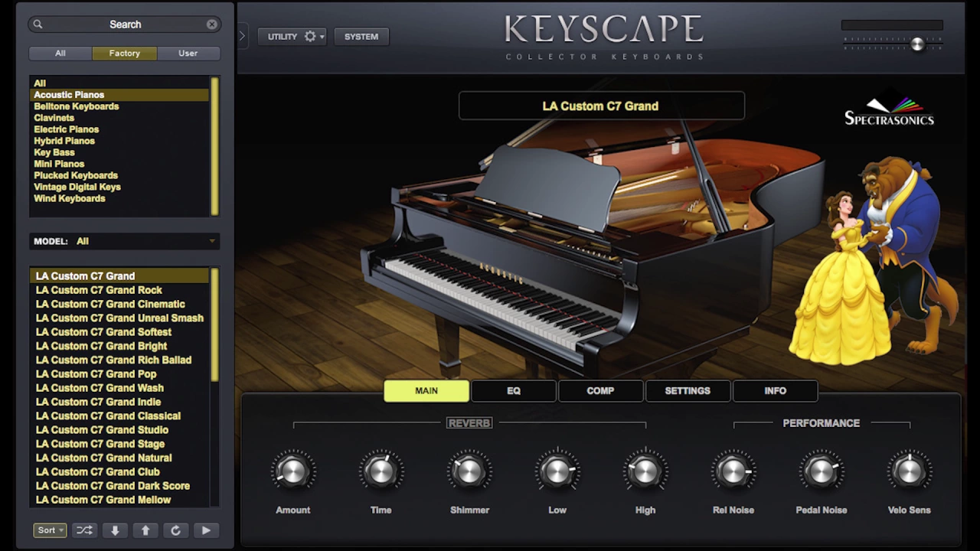Open the SYSTEM page
This screenshot has width=980, height=551.
[361, 36]
